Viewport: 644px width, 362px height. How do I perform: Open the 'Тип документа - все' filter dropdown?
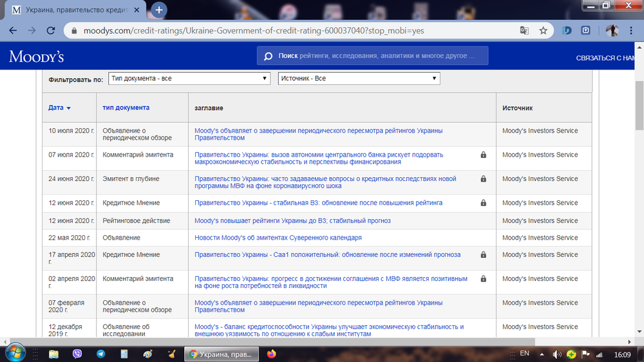click(189, 79)
